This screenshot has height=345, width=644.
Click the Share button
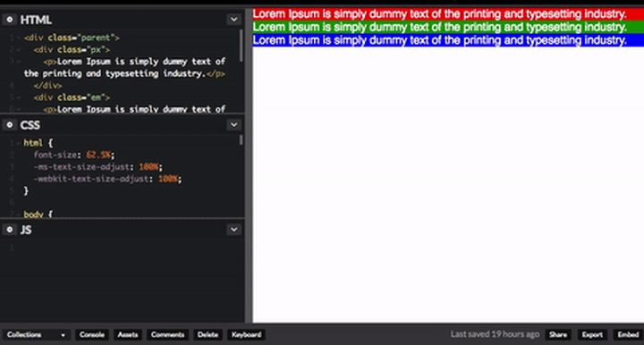coord(558,335)
